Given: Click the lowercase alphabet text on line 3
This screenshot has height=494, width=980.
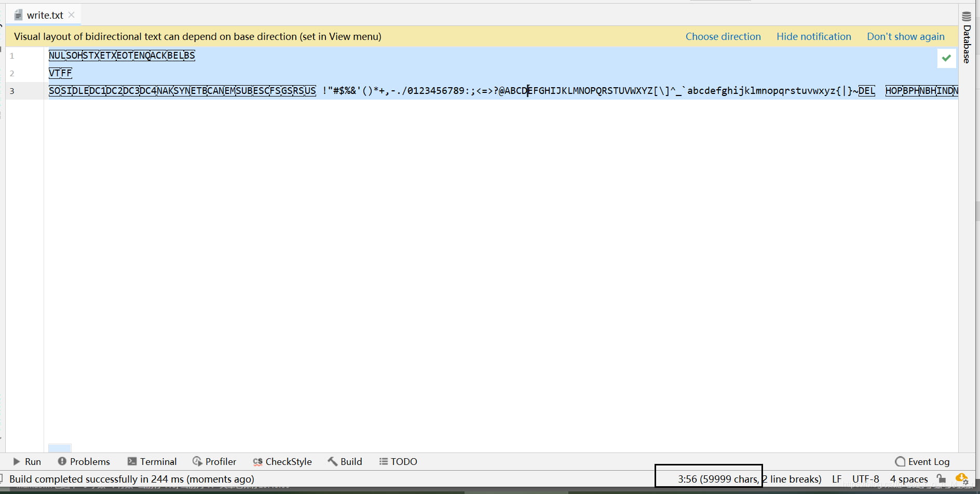Looking at the screenshot, I should point(760,91).
